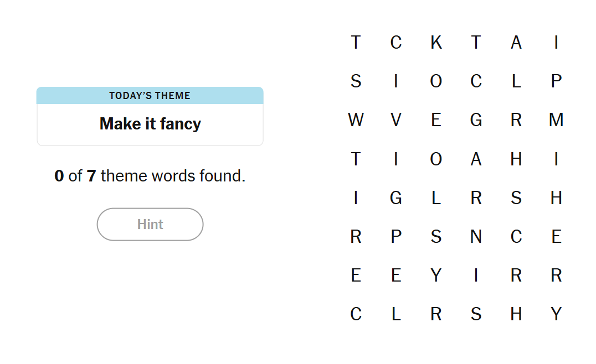Select the letter A between O and H

(x=476, y=159)
